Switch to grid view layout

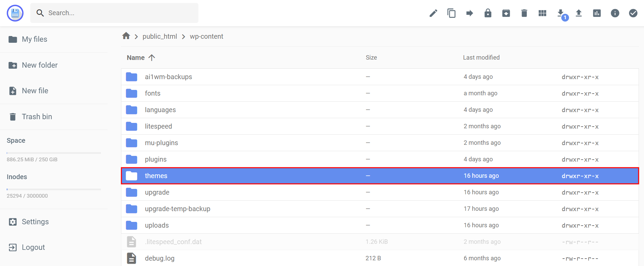pyautogui.click(x=542, y=13)
